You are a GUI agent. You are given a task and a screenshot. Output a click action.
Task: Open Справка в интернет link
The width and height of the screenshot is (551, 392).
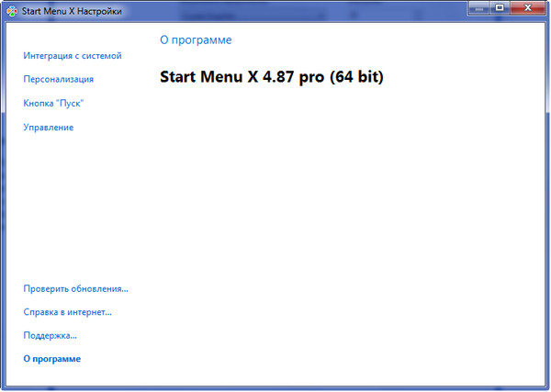67,312
